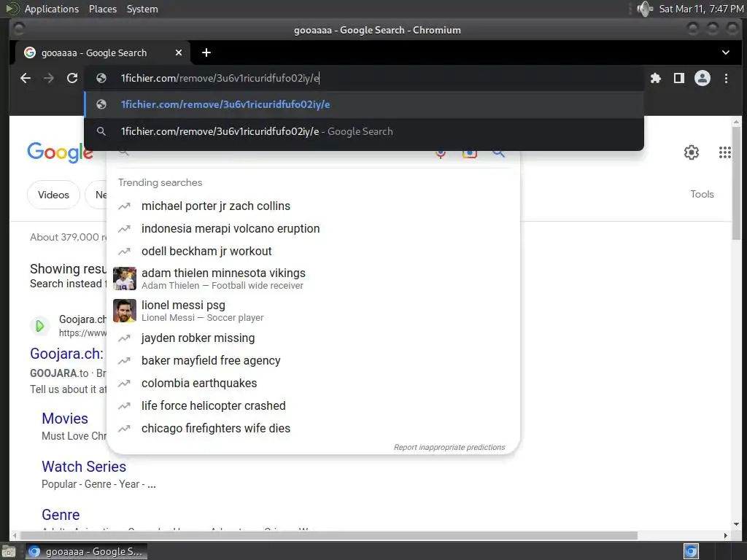The width and height of the screenshot is (747, 560).
Task: Click Report inappropriate predictions link
Action: 449,447
